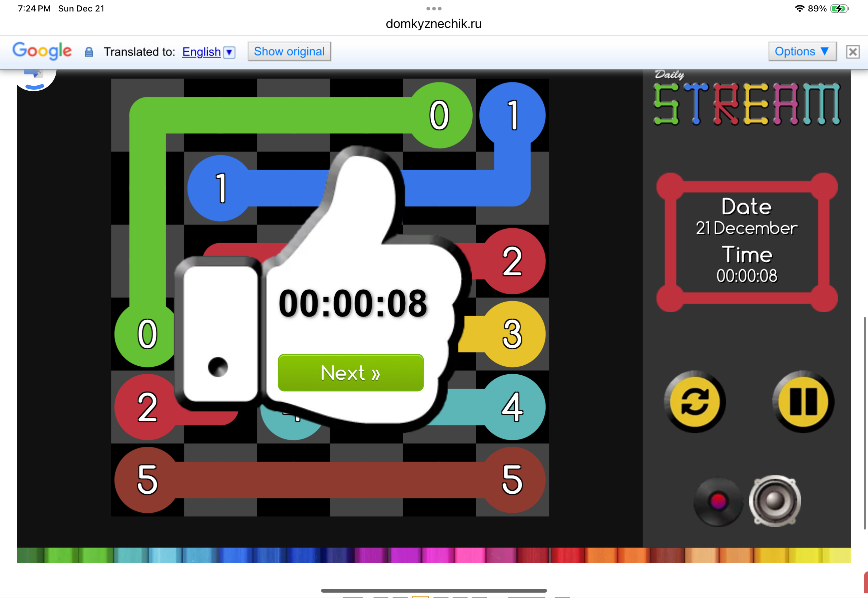Open the translate Options dropdown
This screenshot has width=868, height=598.
pyautogui.click(x=802, y=51)
